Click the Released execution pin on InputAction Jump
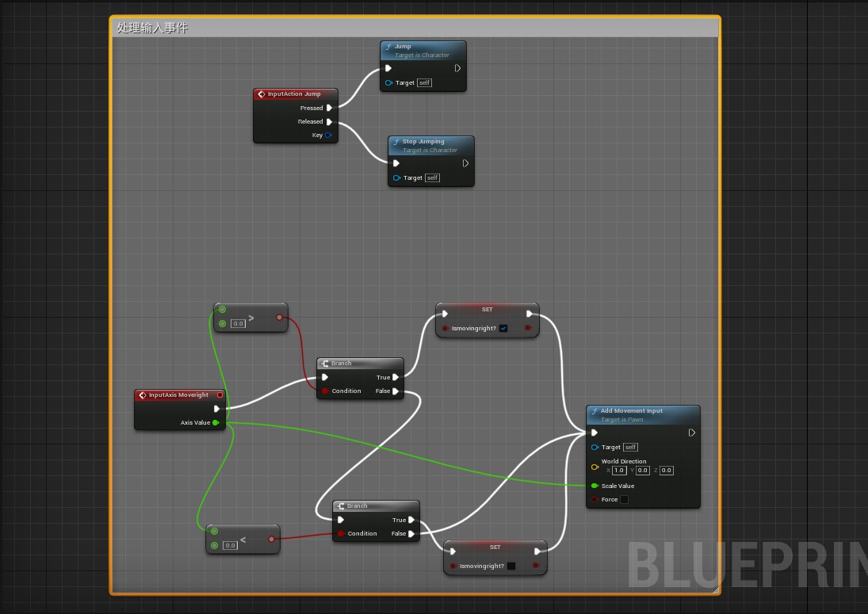 [x=330, y=122]
